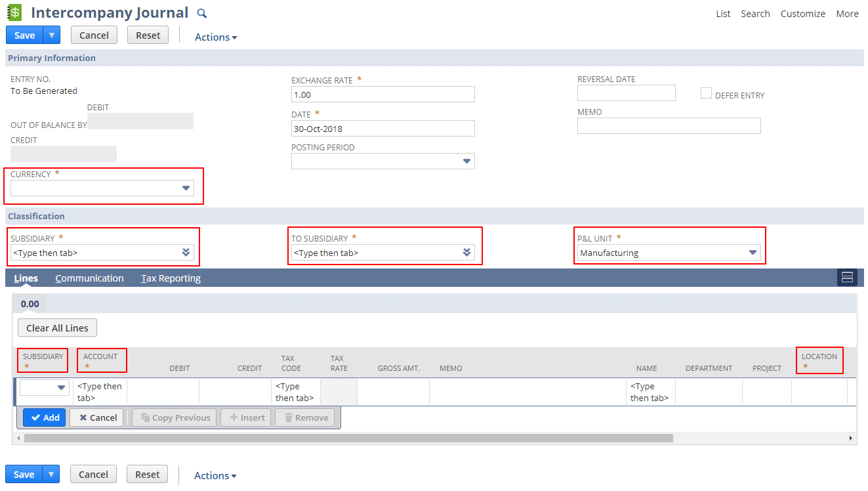The image size is (868, 491).
Task: Click the Reversal Date field
Action: pos(627,93)
